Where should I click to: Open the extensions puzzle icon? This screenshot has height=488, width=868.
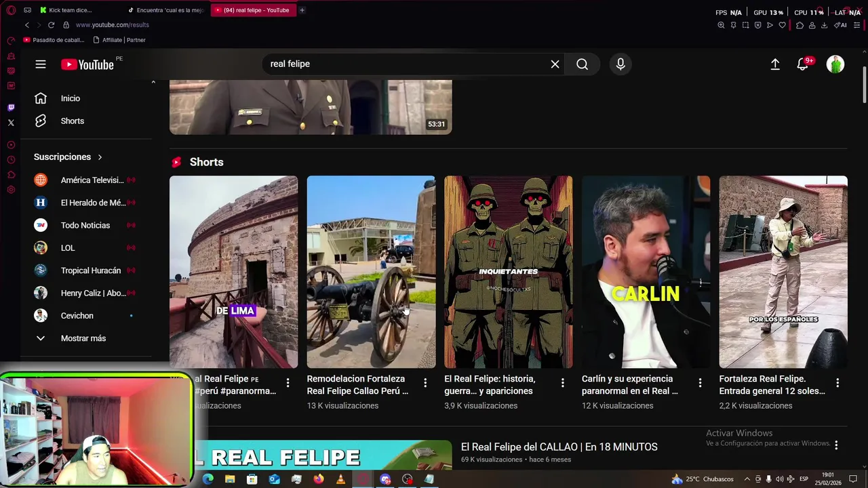pos(800,25)
